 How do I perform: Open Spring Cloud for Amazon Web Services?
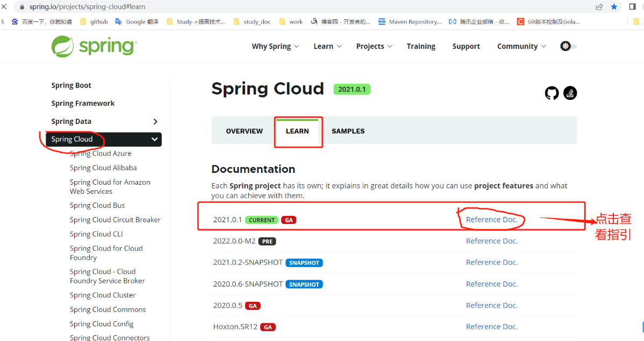[x=110, y=187]
